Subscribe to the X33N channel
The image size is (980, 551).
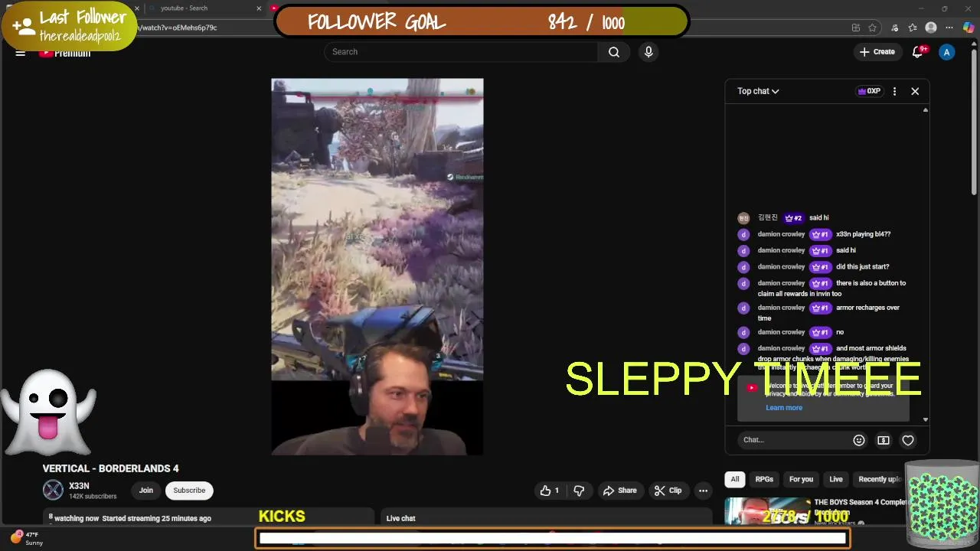click(189, 491)
